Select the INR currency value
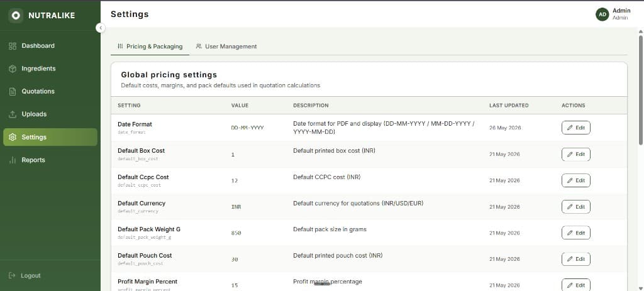Viewport: 644px width, 291px height. point(236,207)
